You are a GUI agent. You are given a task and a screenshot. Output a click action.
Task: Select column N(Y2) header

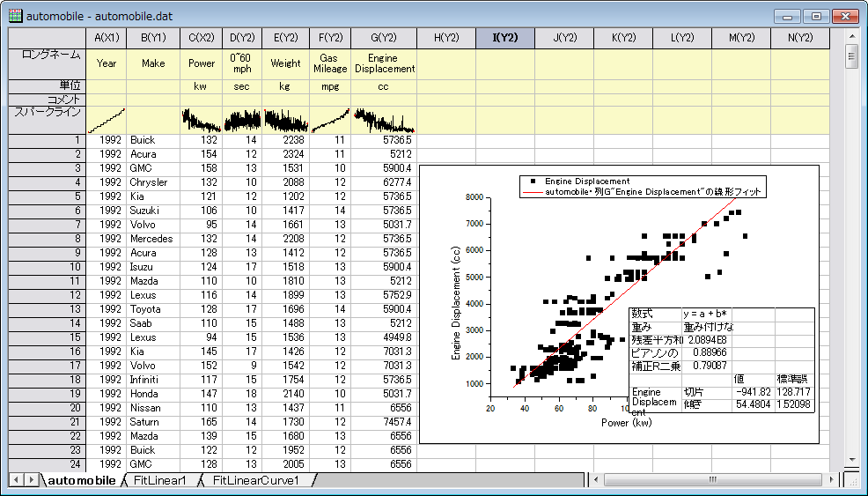(x=800, y=38)
